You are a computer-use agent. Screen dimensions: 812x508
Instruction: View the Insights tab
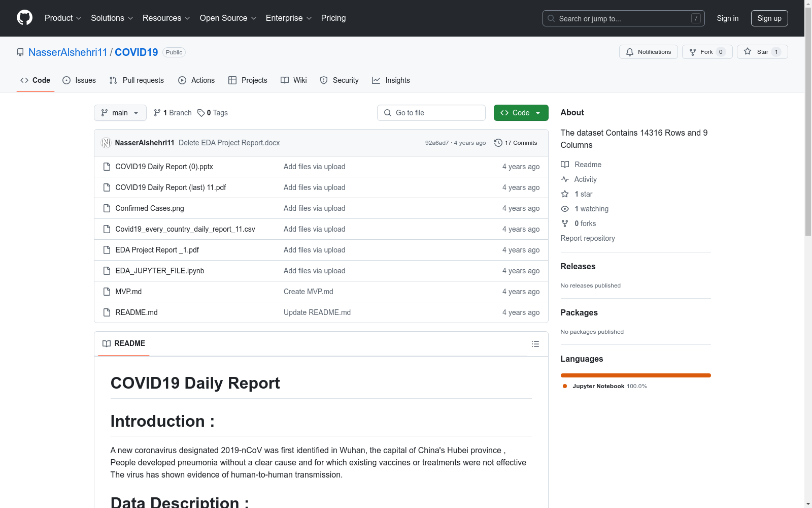391,80
